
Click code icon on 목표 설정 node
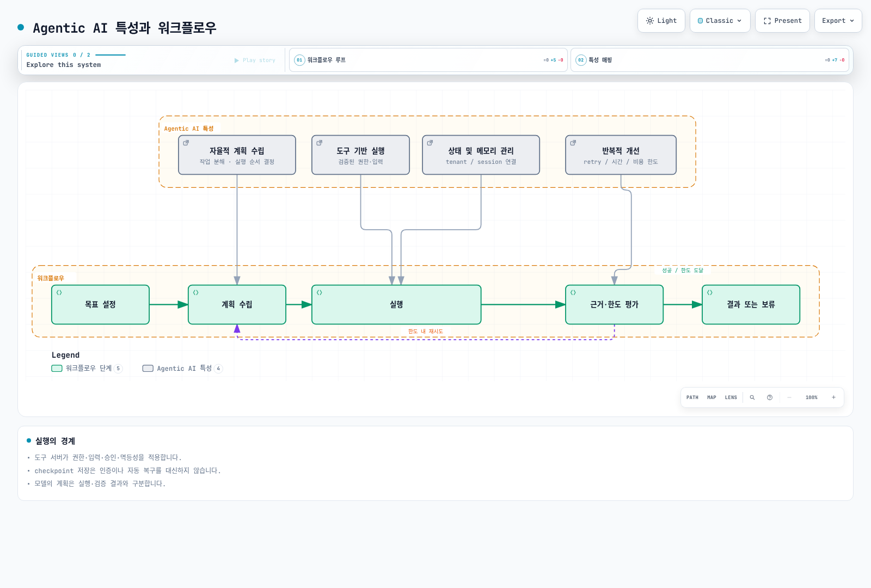[59, 292]
